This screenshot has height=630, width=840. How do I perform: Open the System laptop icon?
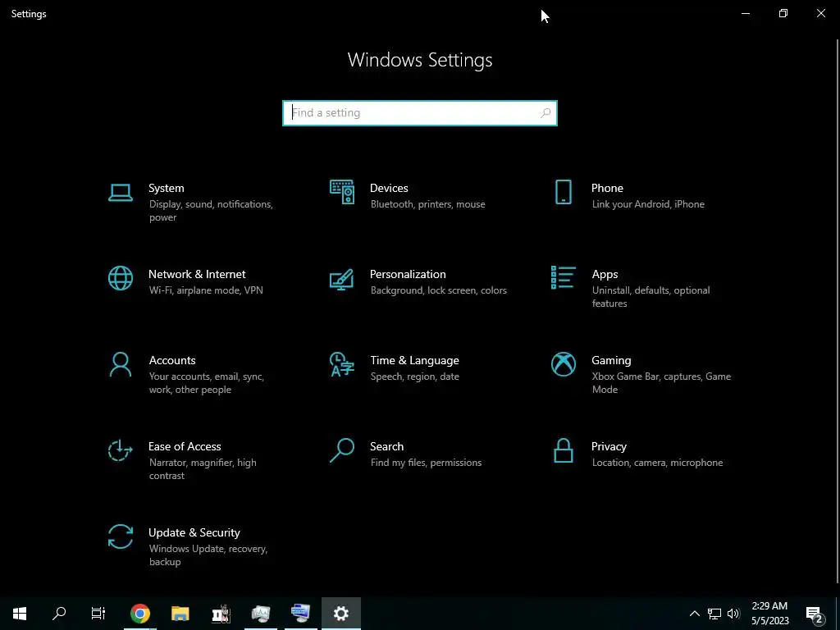pos(121,192)
